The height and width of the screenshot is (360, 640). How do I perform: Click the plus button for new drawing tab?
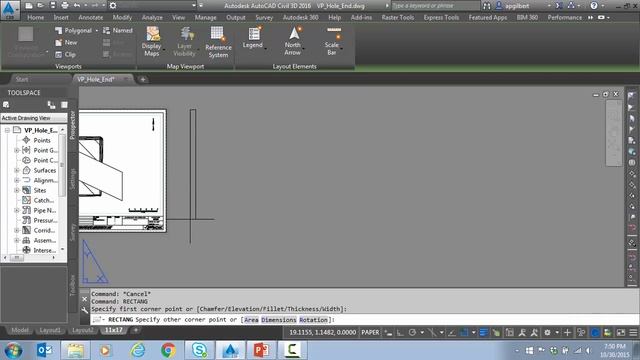coord(143,79)
